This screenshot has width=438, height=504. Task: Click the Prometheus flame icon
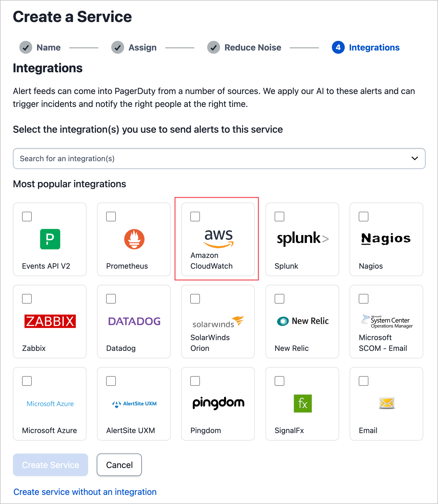point(134,239)
